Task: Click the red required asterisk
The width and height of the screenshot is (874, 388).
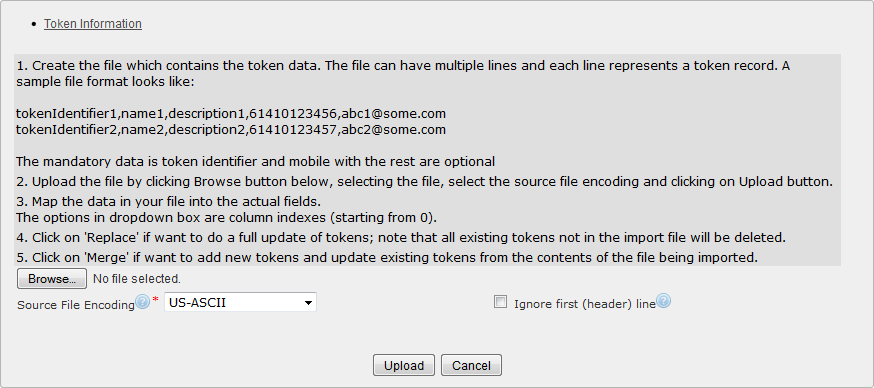Action: [156, 300]
